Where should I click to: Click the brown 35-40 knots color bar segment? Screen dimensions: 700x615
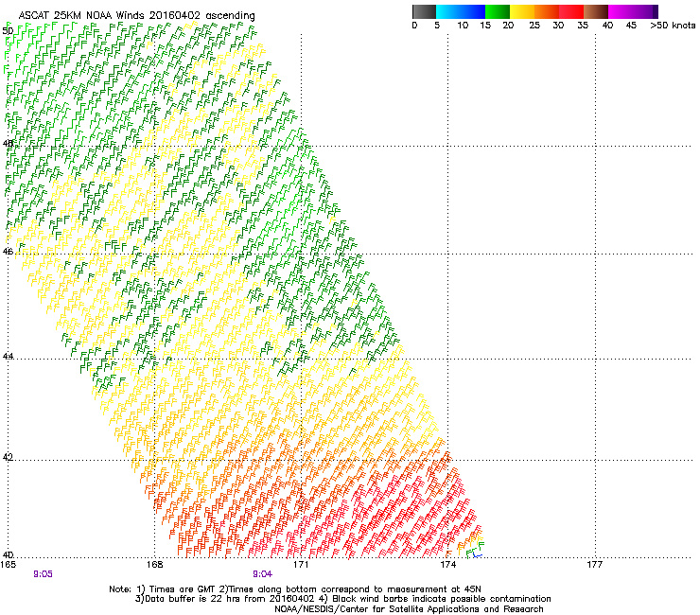(596, 11)
